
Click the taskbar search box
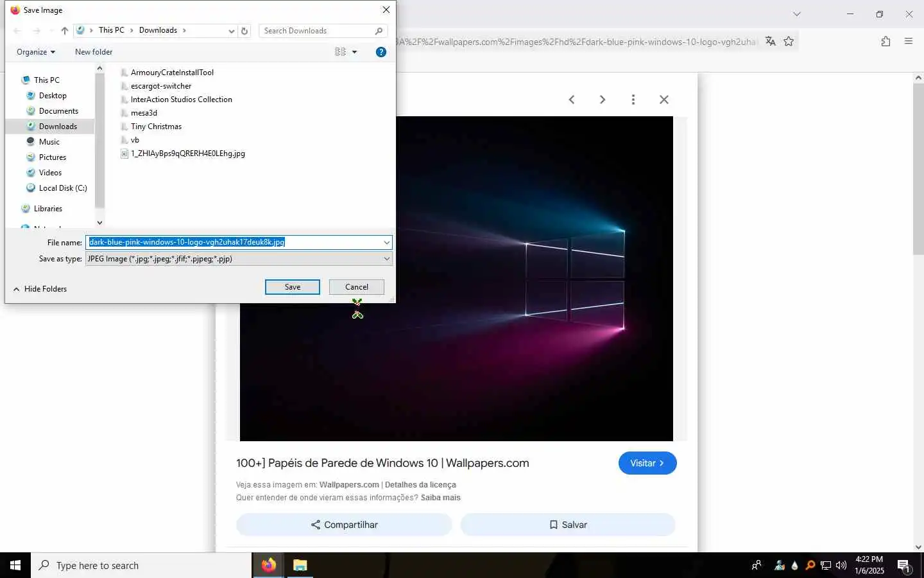pos(141,565)
